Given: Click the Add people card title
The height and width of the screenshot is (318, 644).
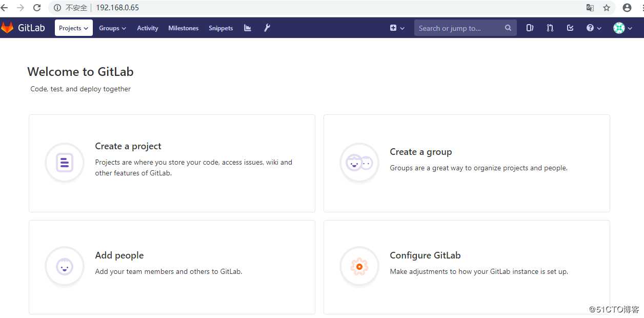Looking at the screenshot, I should pos(119,255).
